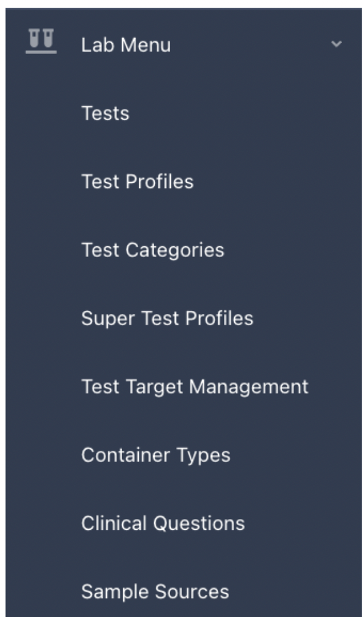Click the Sample Sources link at the list bottom
Viewport: 364px width, 617px height.
(155, 592)
